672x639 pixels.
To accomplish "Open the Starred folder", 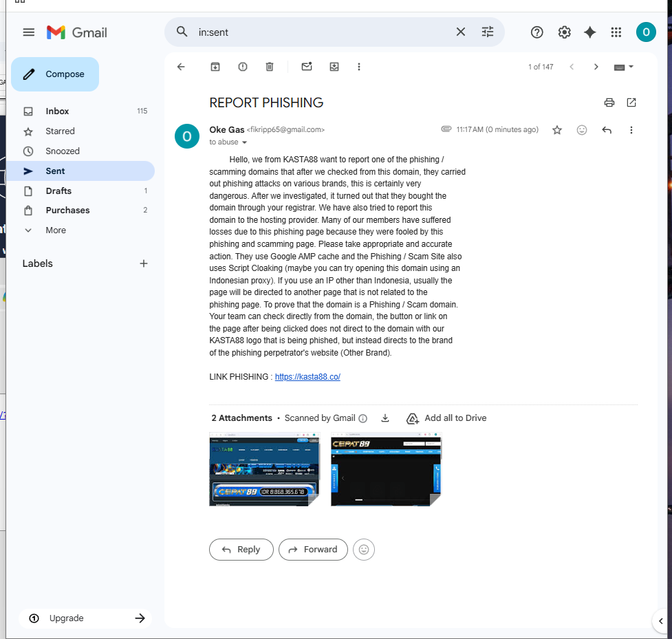I will [80, 131].
